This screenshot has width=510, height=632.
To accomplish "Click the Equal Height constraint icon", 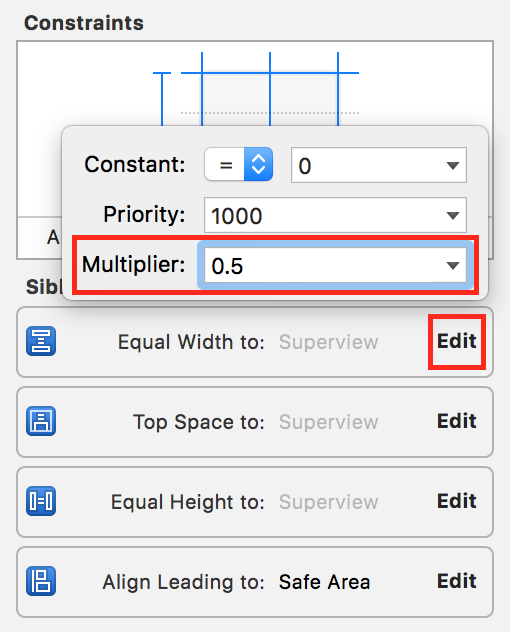I will (41, 501).
